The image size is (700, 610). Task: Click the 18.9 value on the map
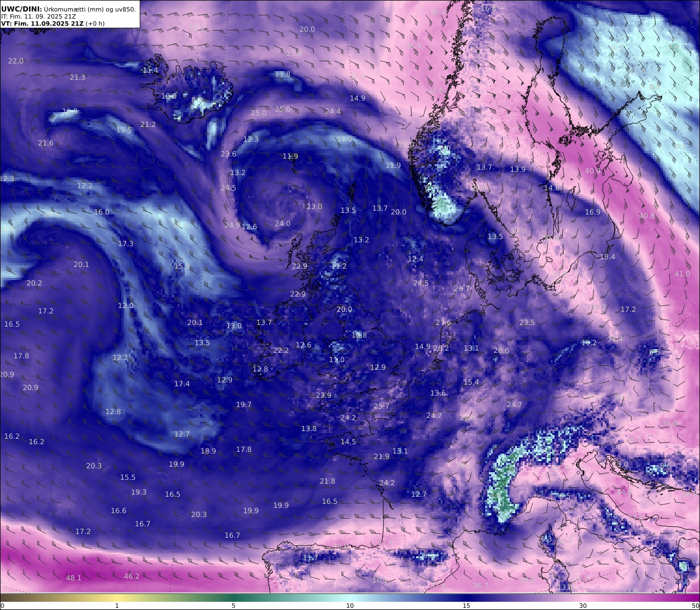click(x=208, y=451)
